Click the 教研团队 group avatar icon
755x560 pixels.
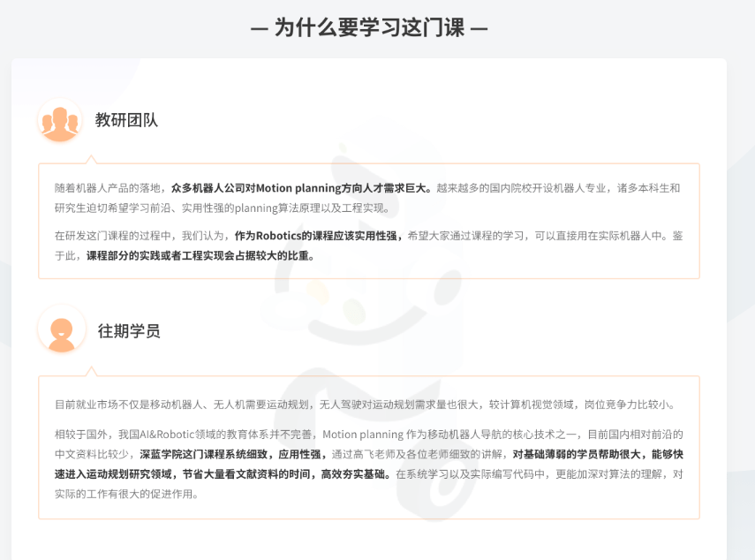click(60, 121)
